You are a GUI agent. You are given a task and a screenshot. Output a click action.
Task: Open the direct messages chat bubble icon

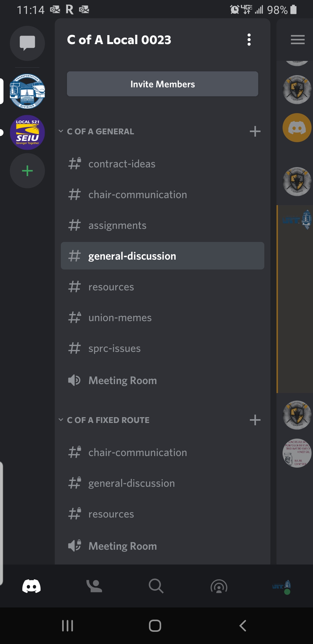[27, 43]
